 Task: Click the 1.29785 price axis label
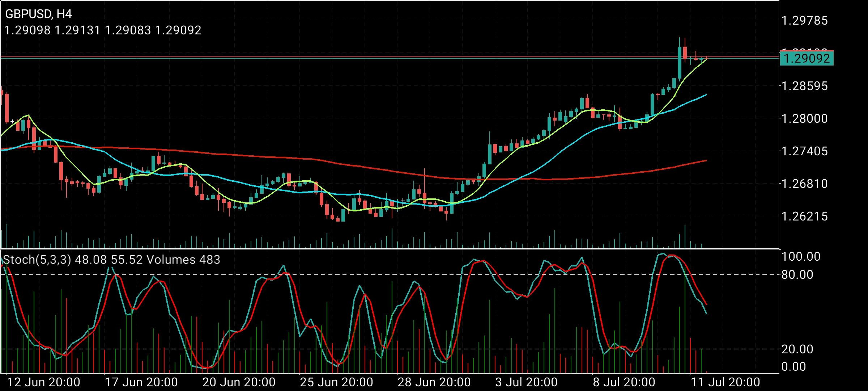tap(804, 21)
